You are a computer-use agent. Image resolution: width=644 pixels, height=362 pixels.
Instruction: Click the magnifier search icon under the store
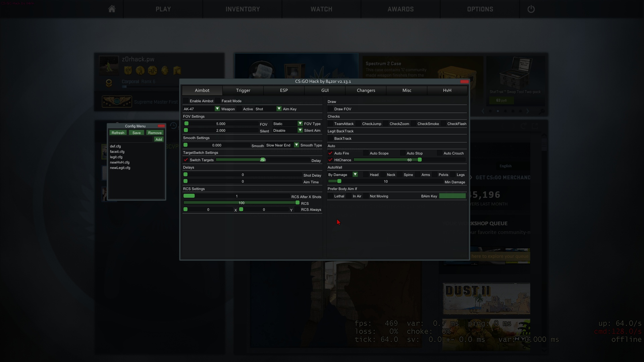pyautogui.click(x=541, y=112)
